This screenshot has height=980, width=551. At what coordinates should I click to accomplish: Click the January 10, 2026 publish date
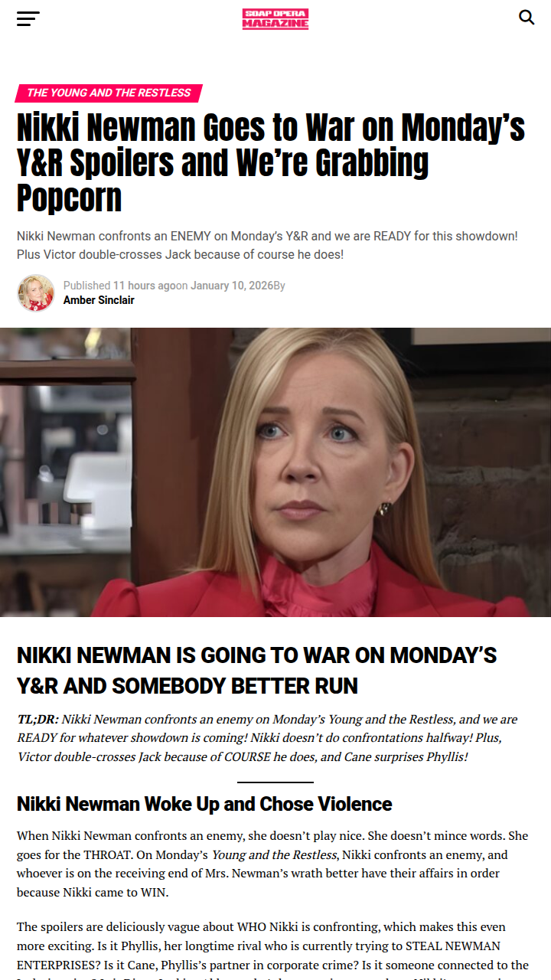[x=232, y=286]
